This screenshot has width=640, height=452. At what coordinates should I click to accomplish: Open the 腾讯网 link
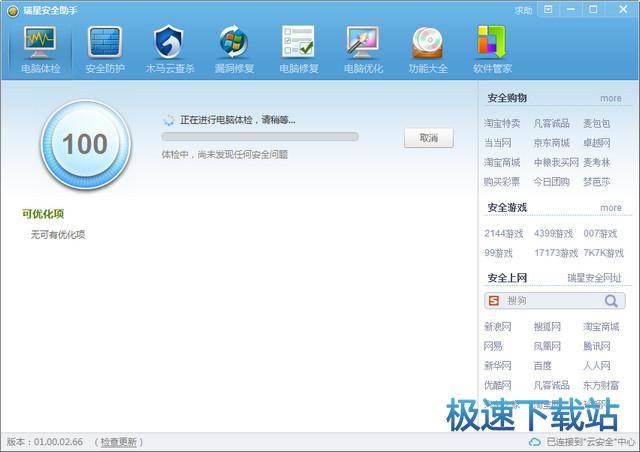coord(597,346)
